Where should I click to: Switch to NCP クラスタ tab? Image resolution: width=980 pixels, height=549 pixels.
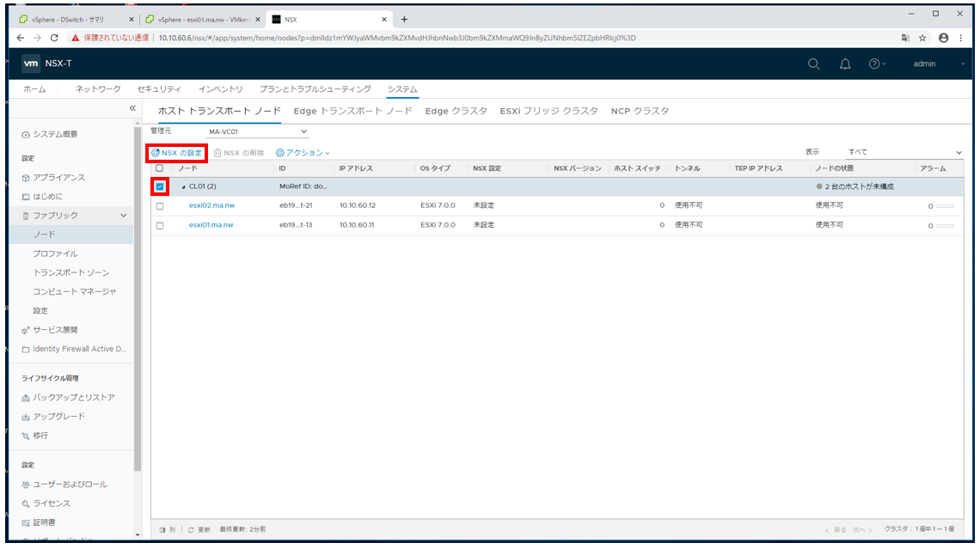640,111
